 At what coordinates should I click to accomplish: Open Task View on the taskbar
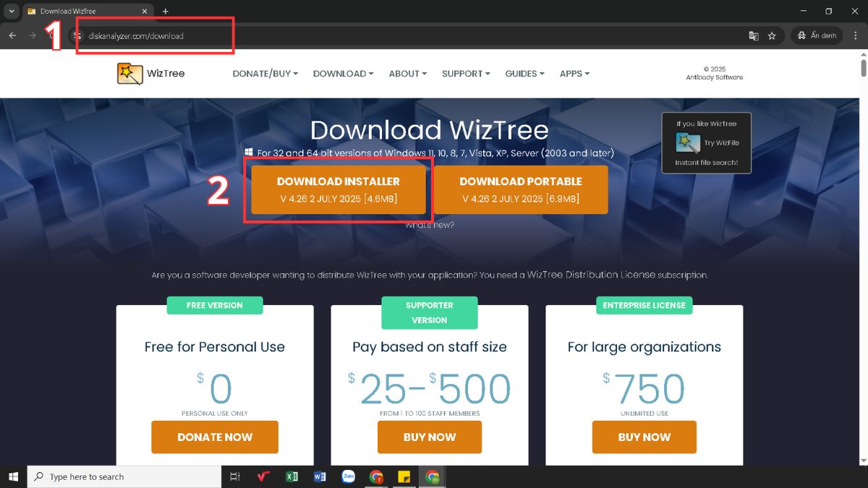pos(234,476)
